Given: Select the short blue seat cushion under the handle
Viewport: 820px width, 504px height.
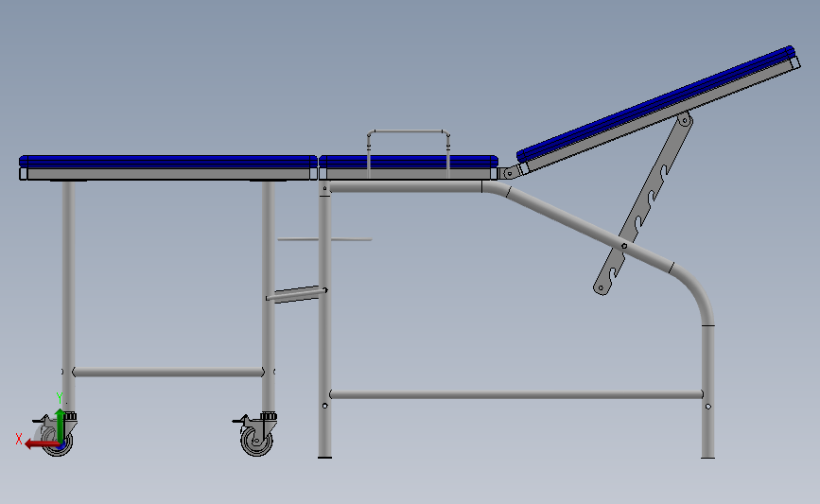Looking at the screenshot, I should (409, 161).
